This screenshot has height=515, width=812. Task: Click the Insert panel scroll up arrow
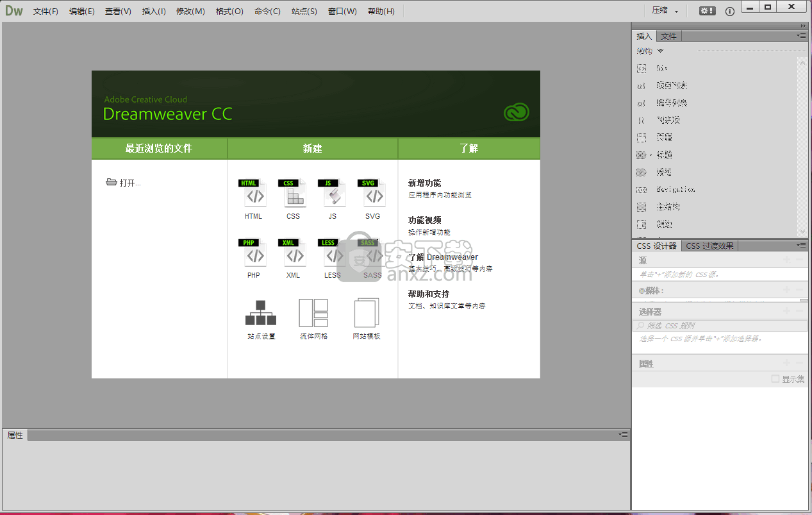point(802,62)
